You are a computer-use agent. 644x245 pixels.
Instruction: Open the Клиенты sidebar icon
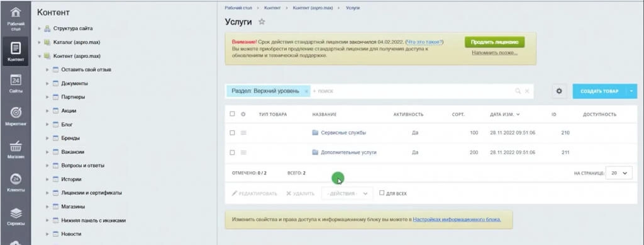(x=16, y=179)
